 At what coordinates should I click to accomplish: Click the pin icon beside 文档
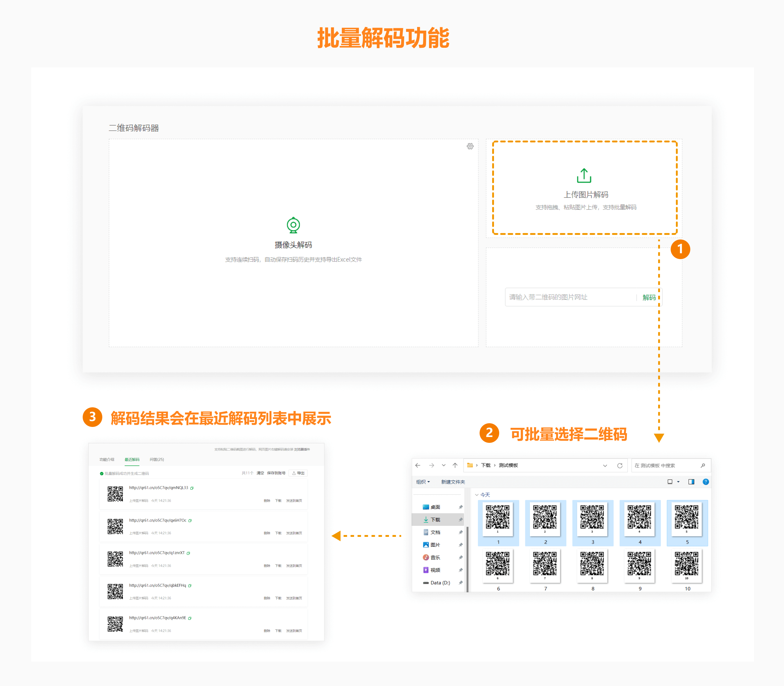461,533
